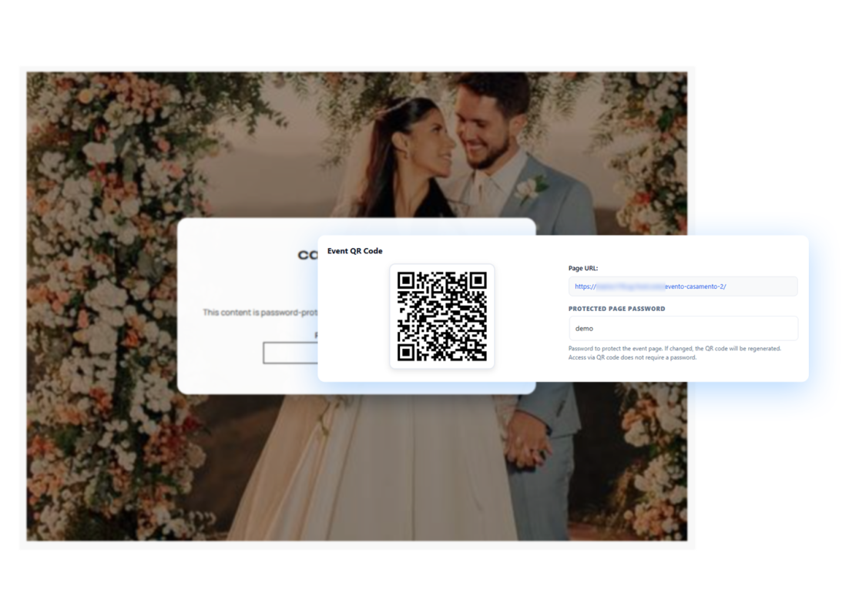
Task: Click the top-left finder square of QR code
Action: pyautogui.click(x=407, y=280)
